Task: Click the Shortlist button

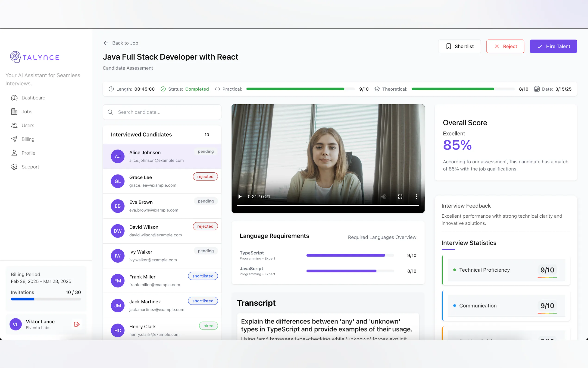Action: pos(459,46)
